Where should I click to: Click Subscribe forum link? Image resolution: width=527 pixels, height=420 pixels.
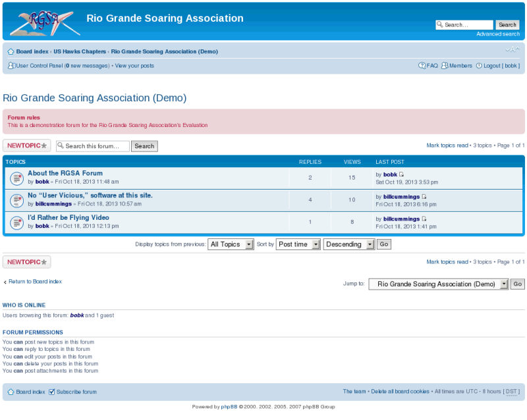click(x=76, y=392)
